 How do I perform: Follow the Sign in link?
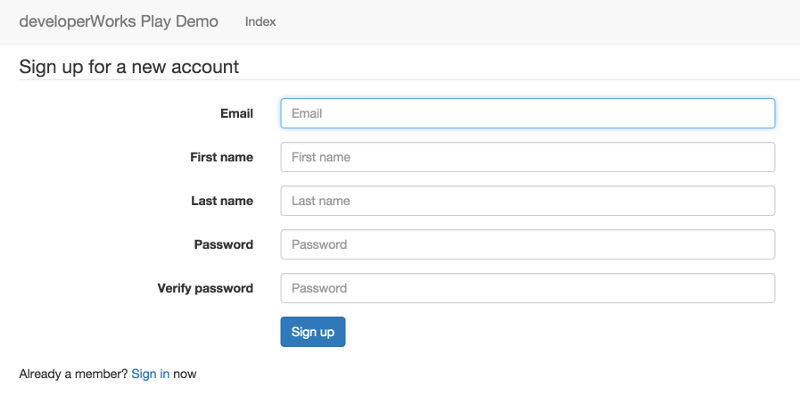[x=150, y=374]
